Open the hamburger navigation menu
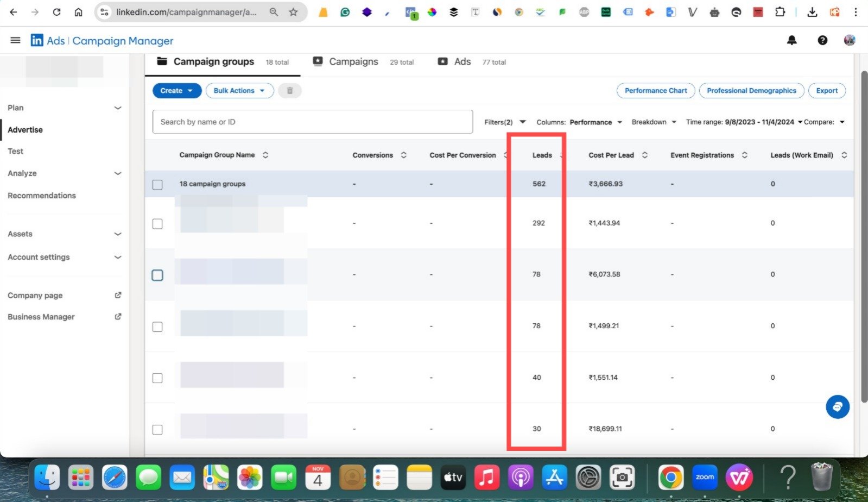868x502 pixels. pyautogui.click(x=15, y=40)
